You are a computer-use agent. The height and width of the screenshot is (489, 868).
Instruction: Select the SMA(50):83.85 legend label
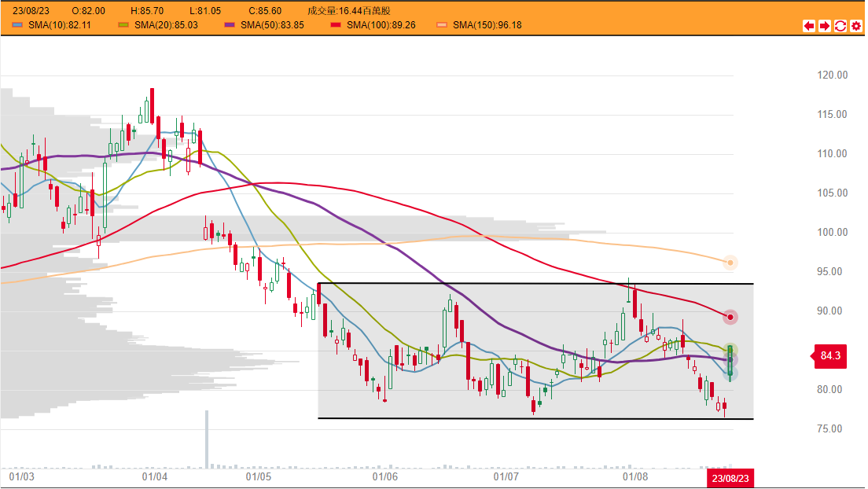tap(272, 25)
